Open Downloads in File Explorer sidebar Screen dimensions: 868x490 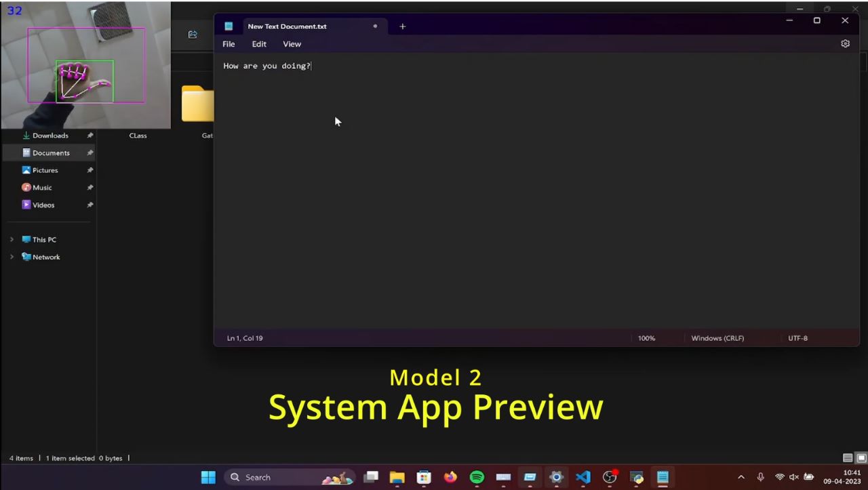(x=50, y=136)
